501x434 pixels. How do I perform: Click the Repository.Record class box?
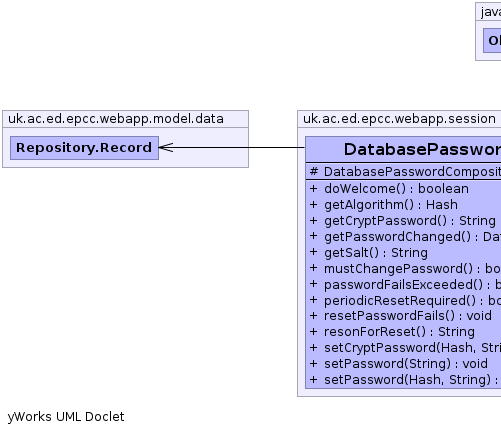pyautogui.click(x=84, y=148)
